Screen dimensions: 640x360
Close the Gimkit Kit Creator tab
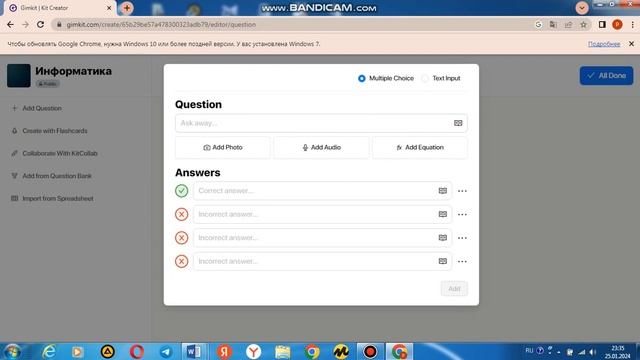tap(109, 8)
